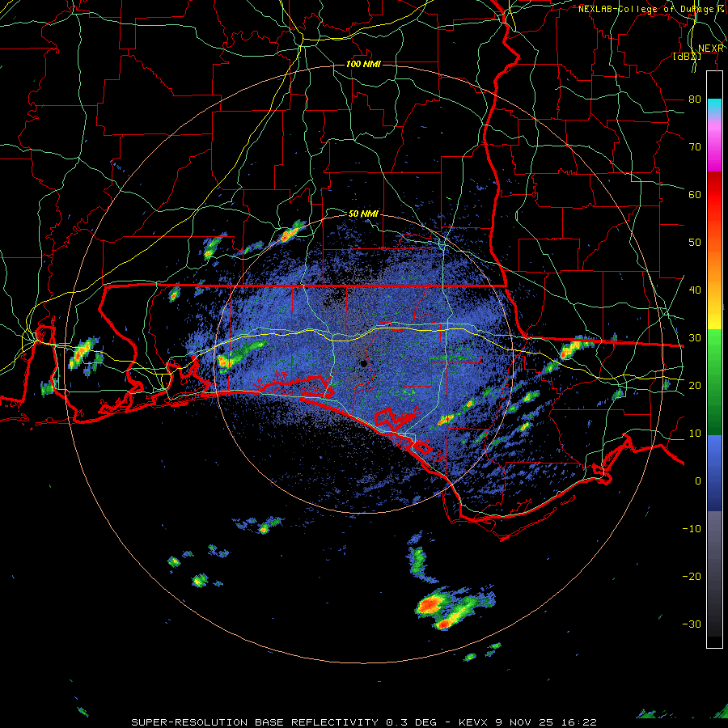Click the 50 value on the dBZ scale
728x728 pixels.
[x=695, y=243]
